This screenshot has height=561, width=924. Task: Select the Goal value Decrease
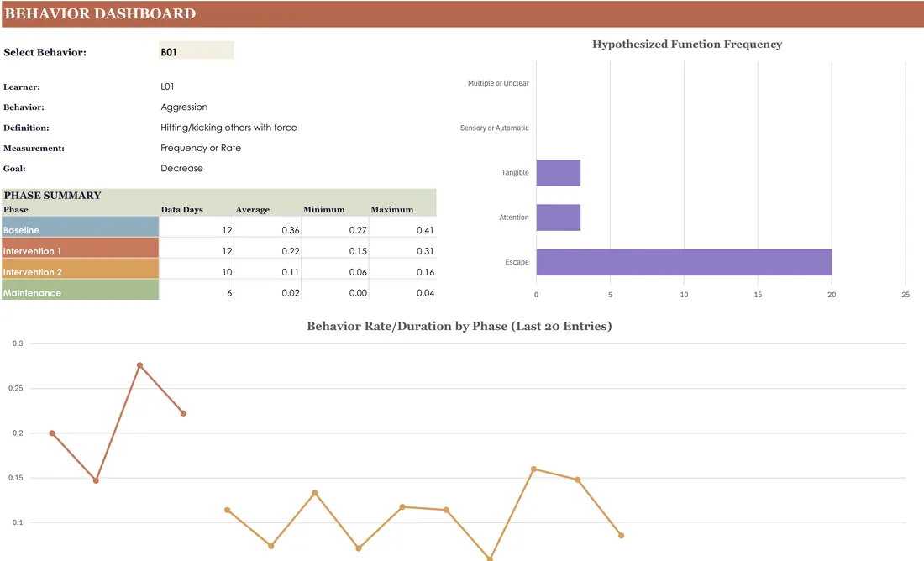pyautogui.click(x=181, y=168)
